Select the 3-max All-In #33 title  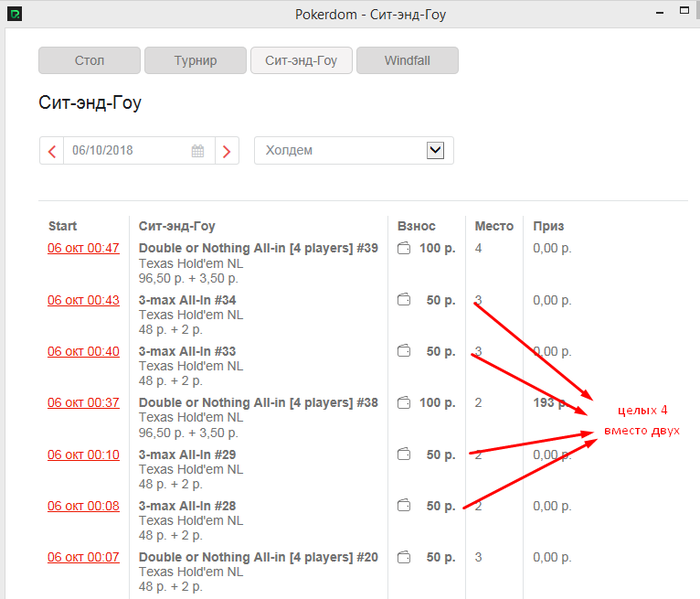[x=187, y=351]
